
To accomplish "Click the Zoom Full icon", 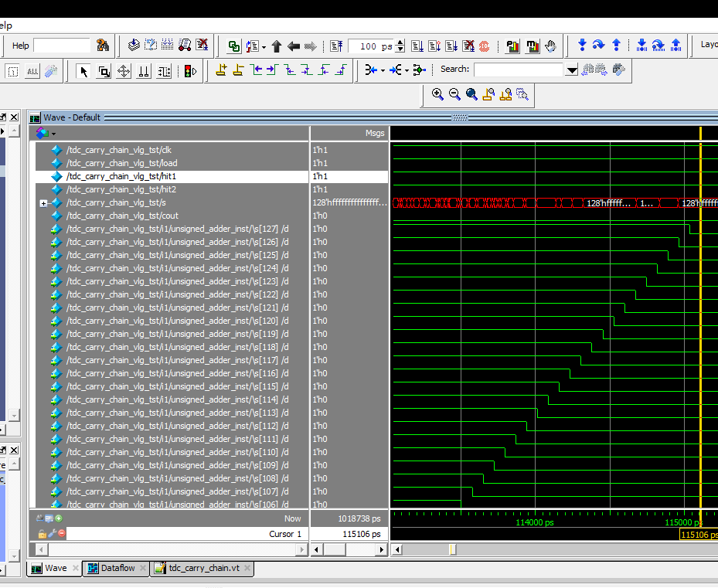I will tap(471, 94).
